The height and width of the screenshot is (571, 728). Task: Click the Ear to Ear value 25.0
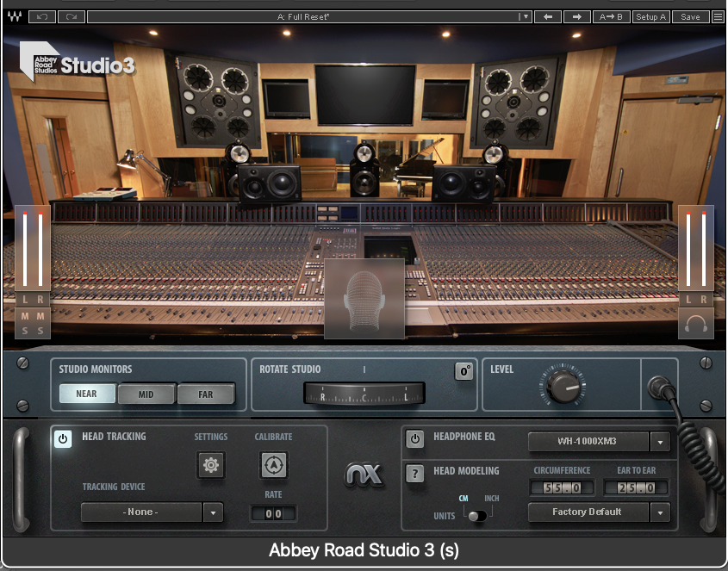[x=636, y=488]
